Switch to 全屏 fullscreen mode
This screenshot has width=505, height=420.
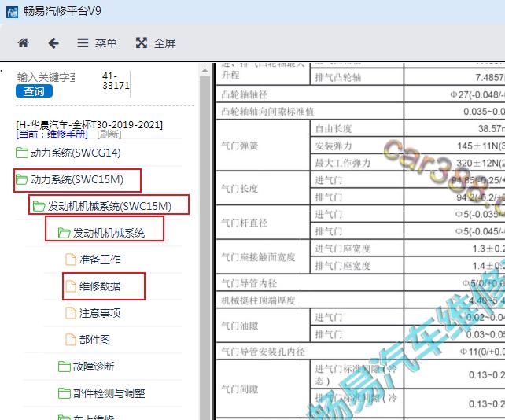[156, 42]
